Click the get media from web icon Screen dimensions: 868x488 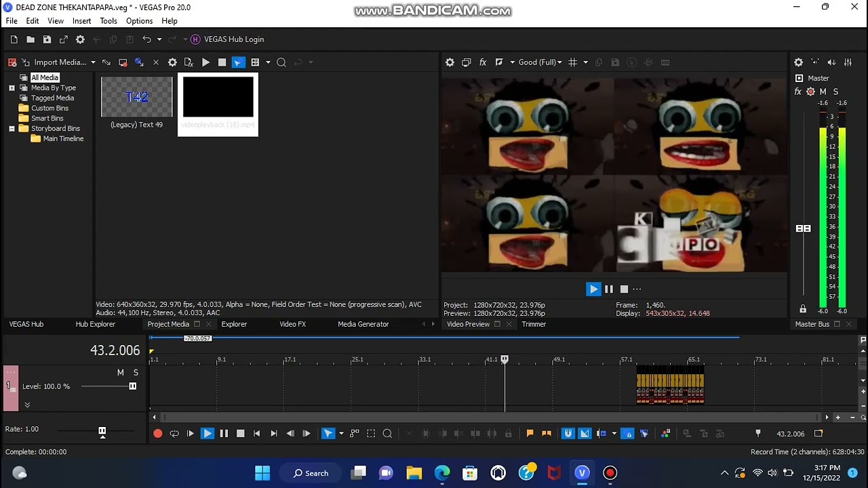[x=139, y=62]
